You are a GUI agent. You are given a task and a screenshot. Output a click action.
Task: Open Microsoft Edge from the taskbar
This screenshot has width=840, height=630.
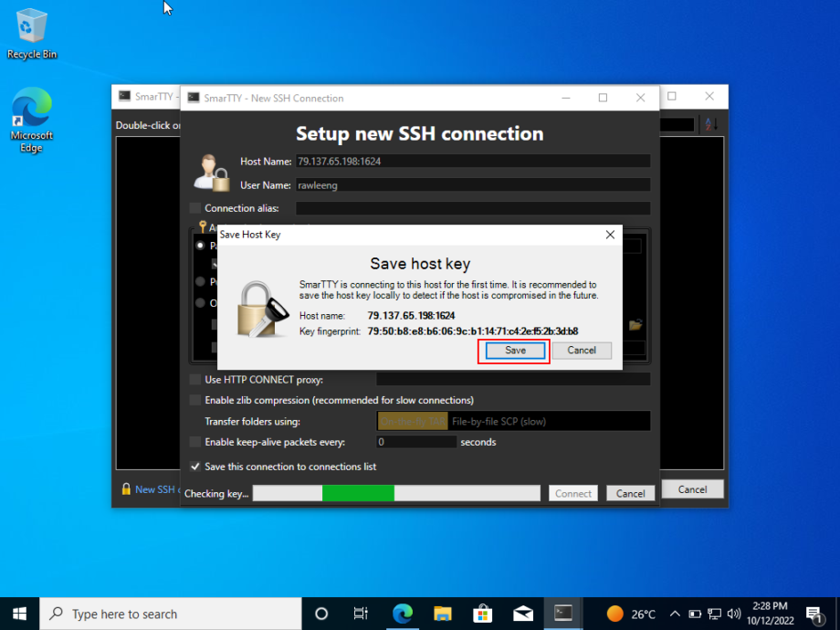click(403, 614)
